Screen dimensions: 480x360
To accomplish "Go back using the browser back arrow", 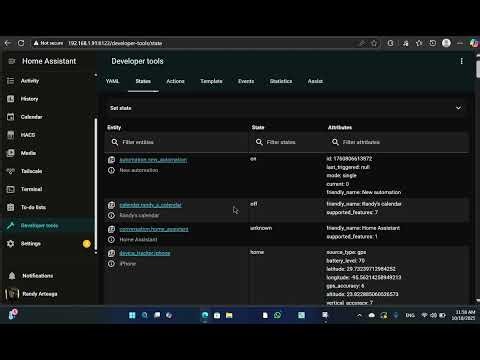I will [8, 43].
